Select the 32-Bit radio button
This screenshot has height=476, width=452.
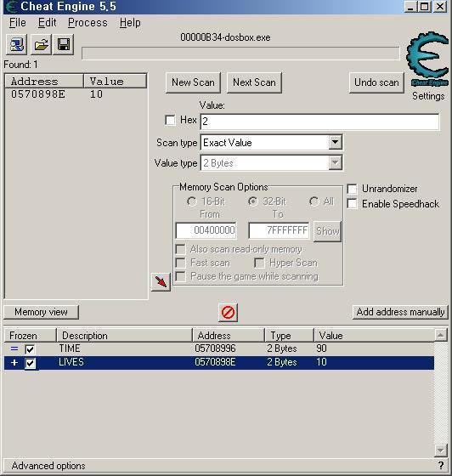pyautogui.click(x=253, y=201)
